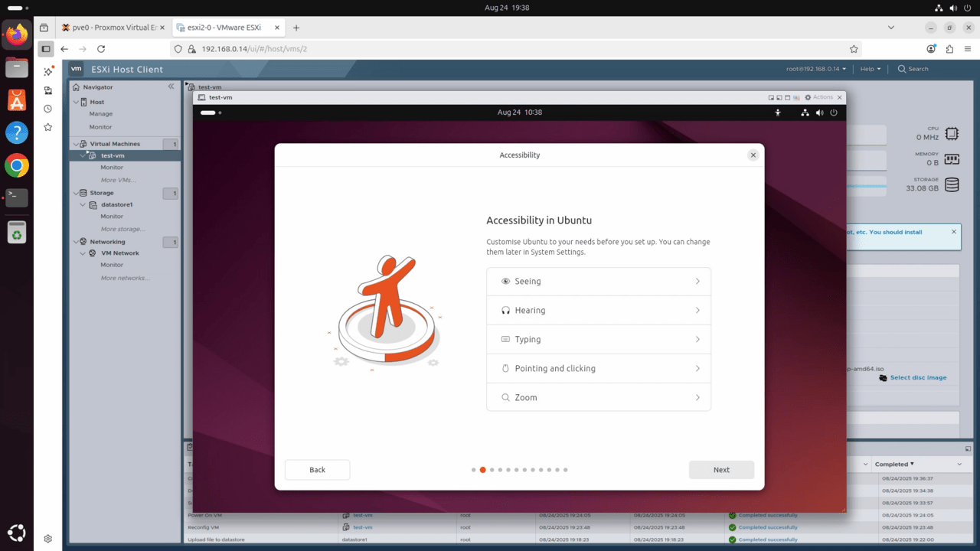Show applications via the Ubuntu logo
This screenshot has width=980, height=551.
(17, 533)
